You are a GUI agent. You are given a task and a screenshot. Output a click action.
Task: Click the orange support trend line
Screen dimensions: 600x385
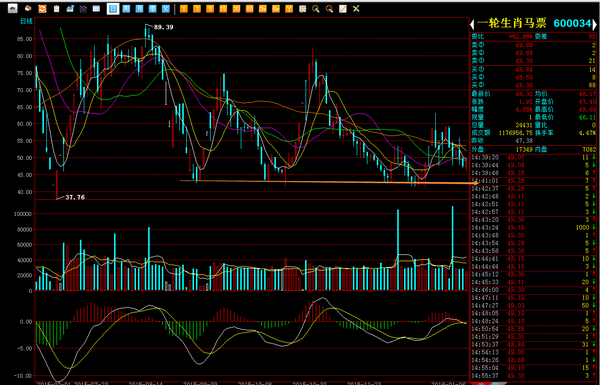tap(329, 182)
